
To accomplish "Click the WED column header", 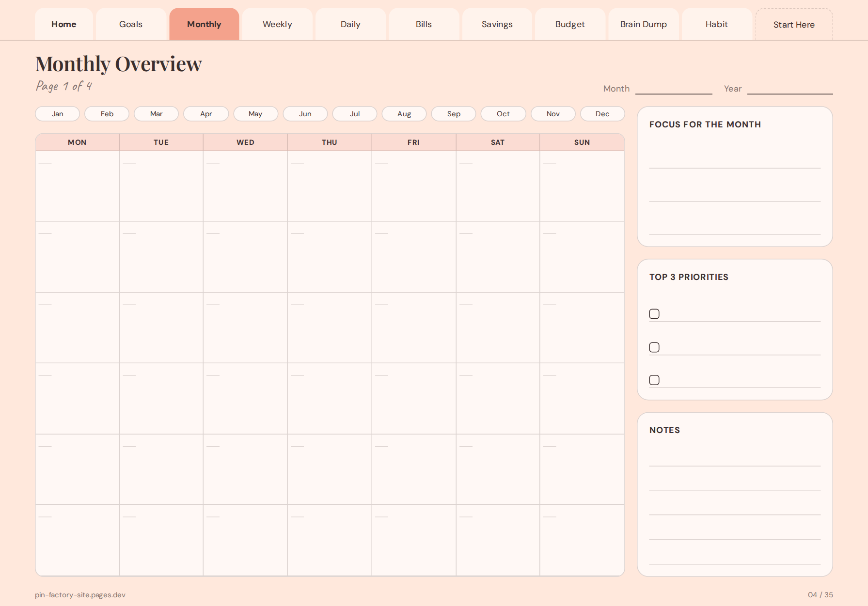I will point(245,142).
